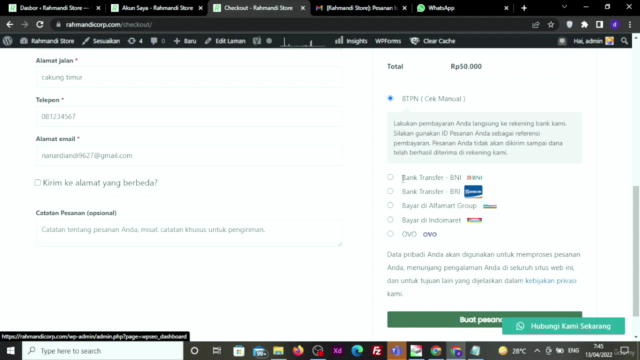Open Edit Laman in the admin bar
This screenshot has width=640, height=360.
tap(225, 41)
